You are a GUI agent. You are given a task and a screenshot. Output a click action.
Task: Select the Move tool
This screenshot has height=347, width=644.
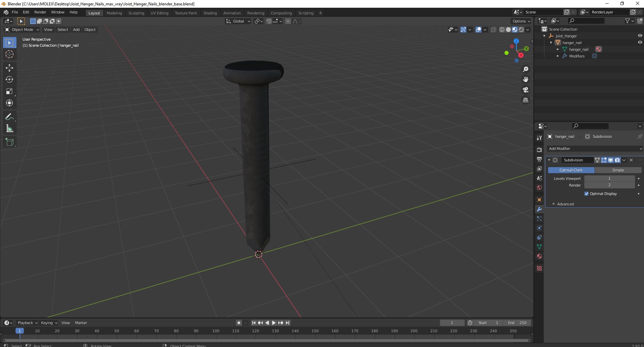[x=9, y=68]
